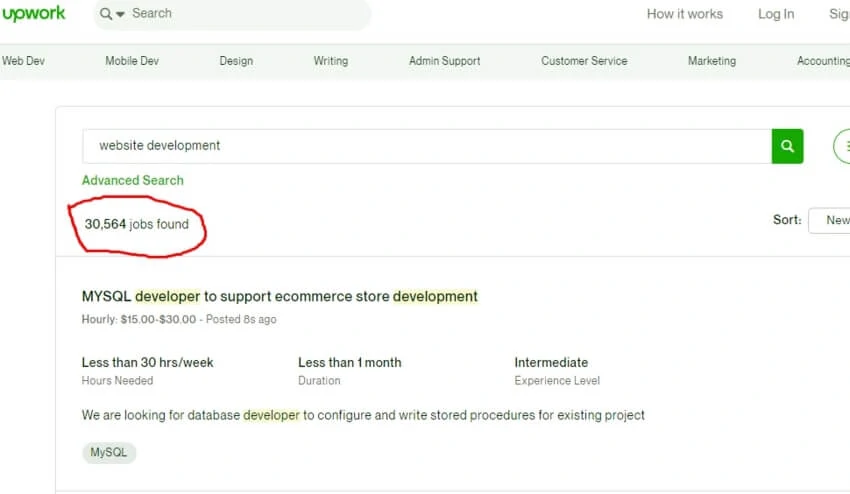The height and width of the screenshot is (494, 850).
Task: Open How it works page
Action: coord(685,14)
